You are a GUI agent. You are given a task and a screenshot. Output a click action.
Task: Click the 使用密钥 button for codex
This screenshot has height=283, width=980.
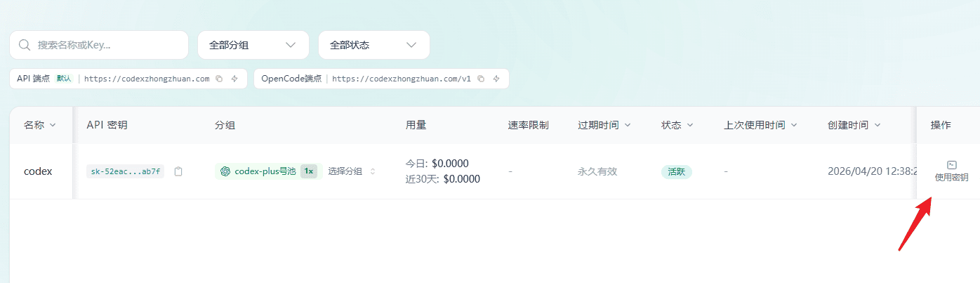click(951, 171)
